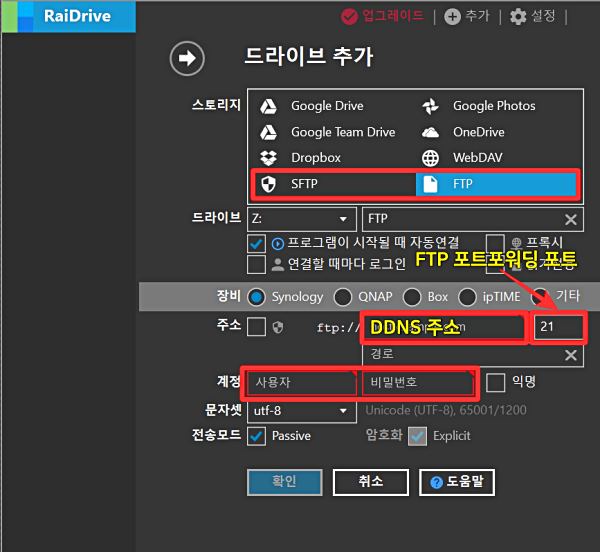This screenshot has width=600, height=552.
Task: Open the 업그레이드 upgrade link
Action: (x=393, y=16)
